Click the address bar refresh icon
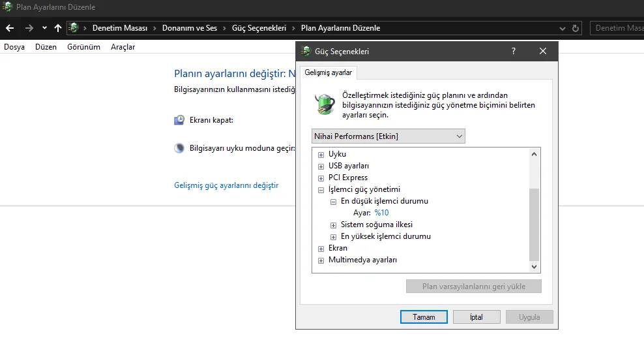 point(576,29)
